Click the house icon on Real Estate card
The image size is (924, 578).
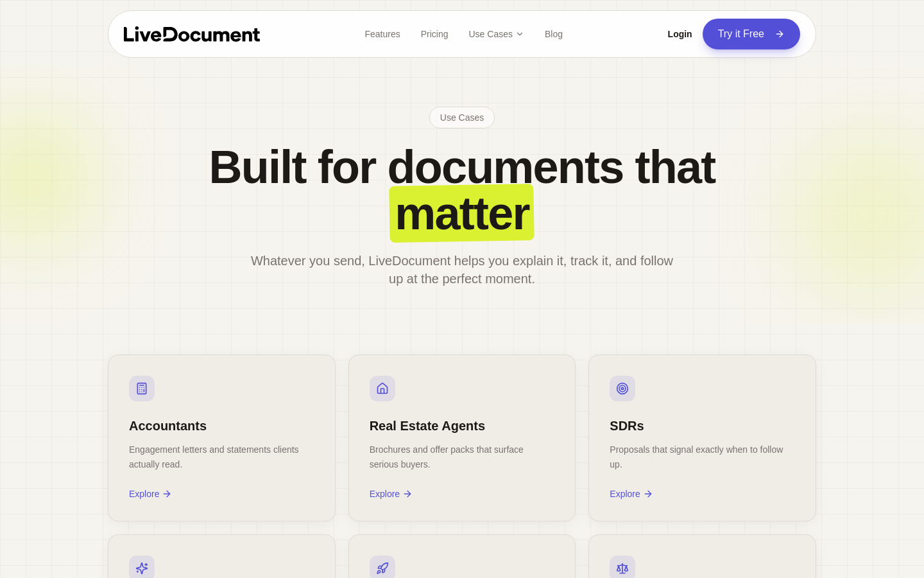click(382, 389)
